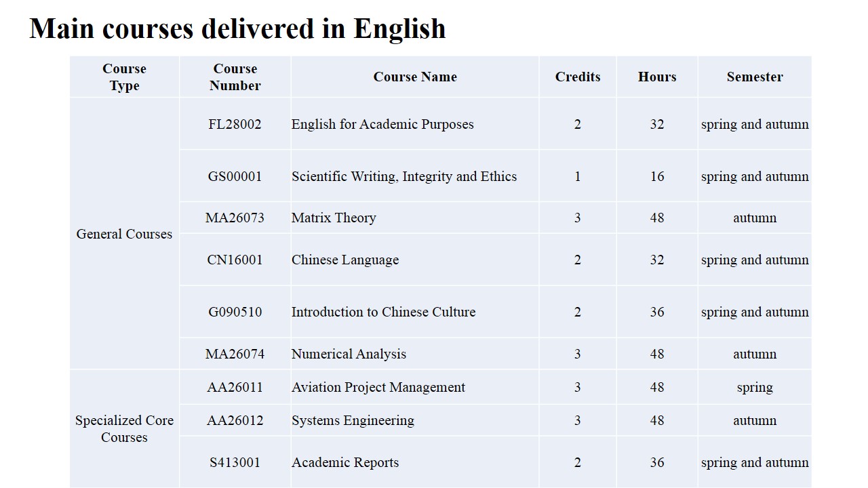Select the 'General Courses' category cell
This screenshot has width=868, height=488.
click(124, 234)
